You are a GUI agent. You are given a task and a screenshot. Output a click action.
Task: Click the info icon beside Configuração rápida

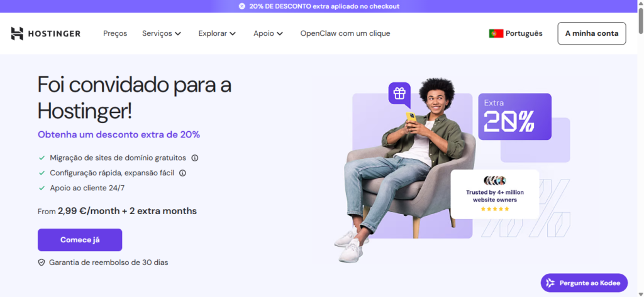click(183, 173)
